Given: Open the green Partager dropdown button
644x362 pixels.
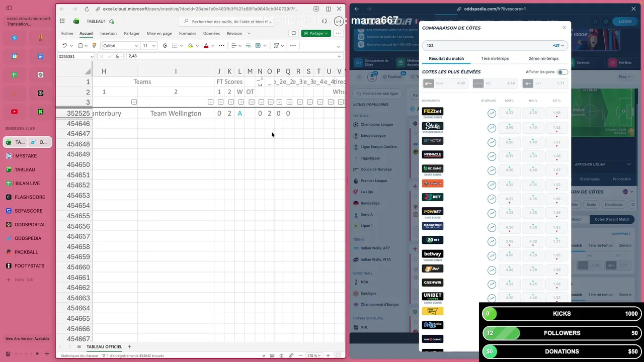Looking at the screenshot, I should point(316,33).
